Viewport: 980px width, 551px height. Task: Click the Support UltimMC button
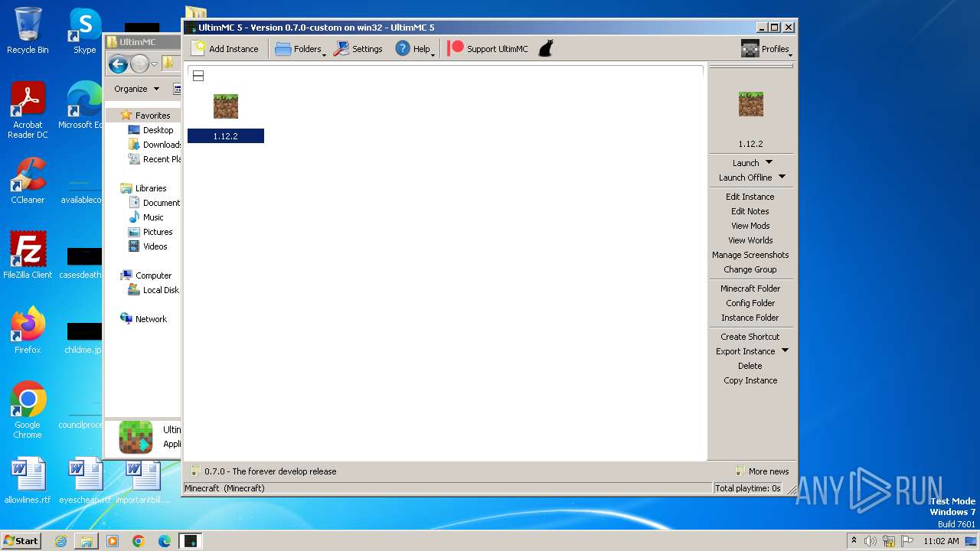(x=488, y=49)
